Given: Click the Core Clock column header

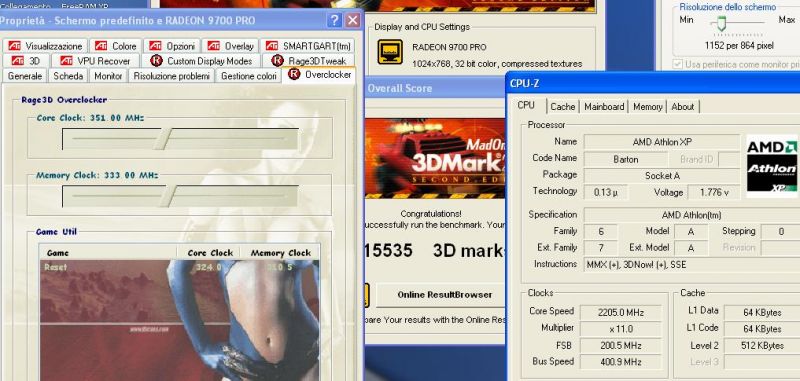Looking at the screenshot, I should (210, 252).
